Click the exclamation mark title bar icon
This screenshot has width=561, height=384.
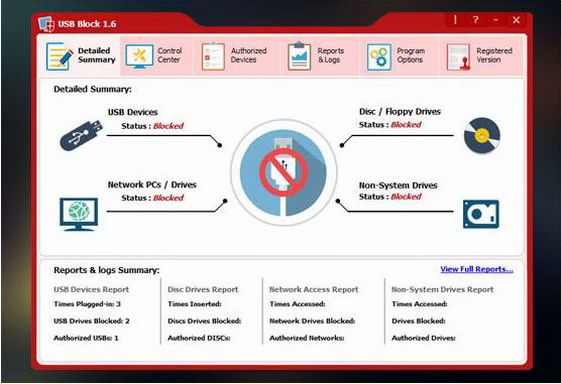[x=455, y=20]
